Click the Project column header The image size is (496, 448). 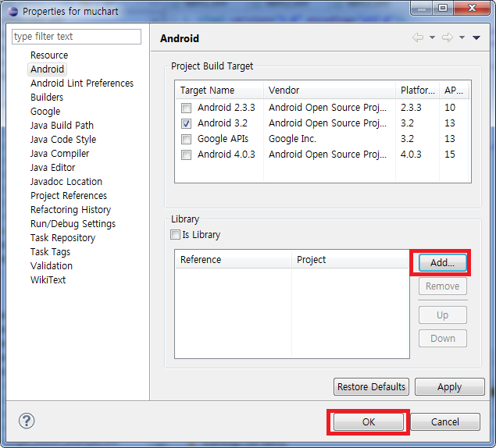[x=350, y=260]
